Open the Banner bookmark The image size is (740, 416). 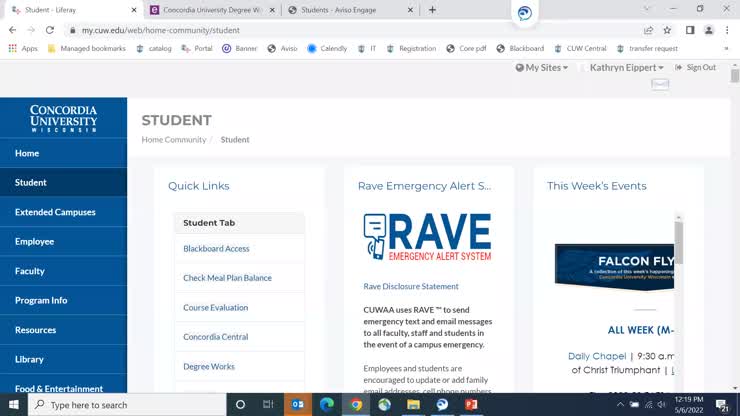coord(240,48)
